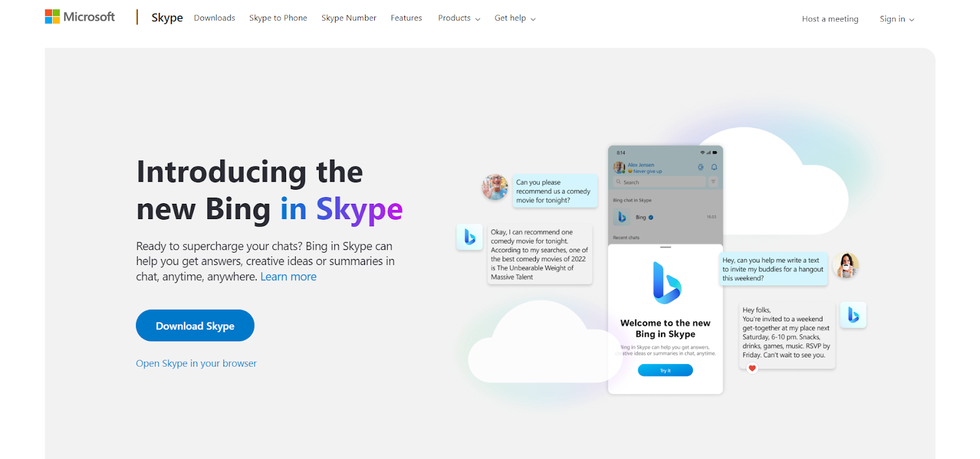The height and width of the screenshot is (459, 980).
Task: Click Host a meeting link
Action: [830, 19]
